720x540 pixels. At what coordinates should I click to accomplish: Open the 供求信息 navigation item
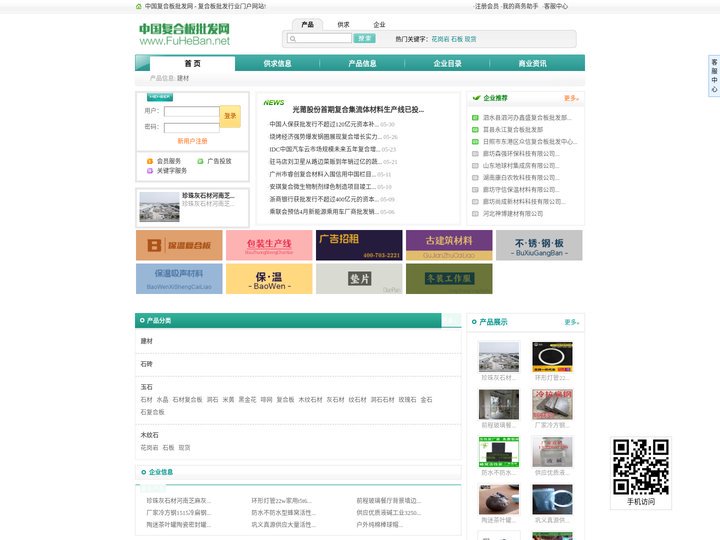tap(277, 63)
